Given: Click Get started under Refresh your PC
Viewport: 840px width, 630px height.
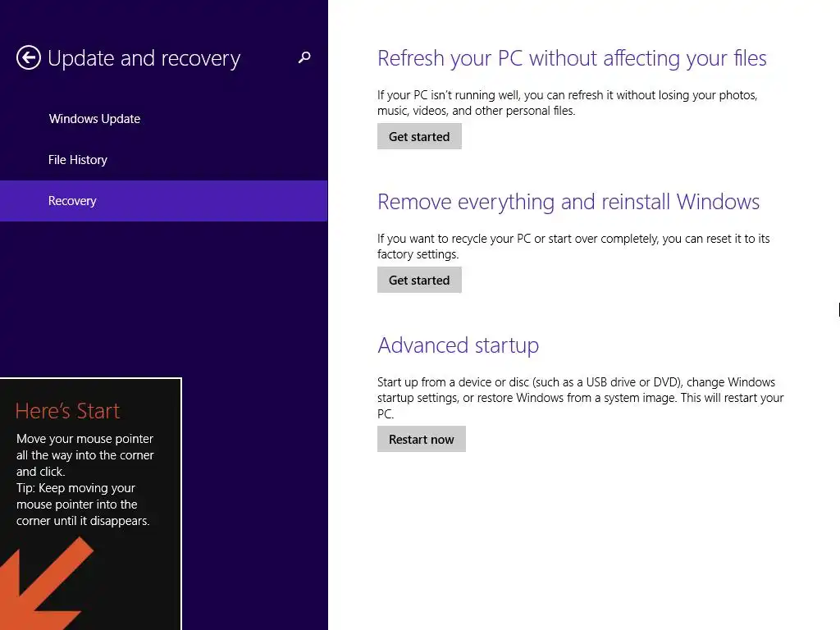Looking at the screenshot, I should click(x=419, y=137).
